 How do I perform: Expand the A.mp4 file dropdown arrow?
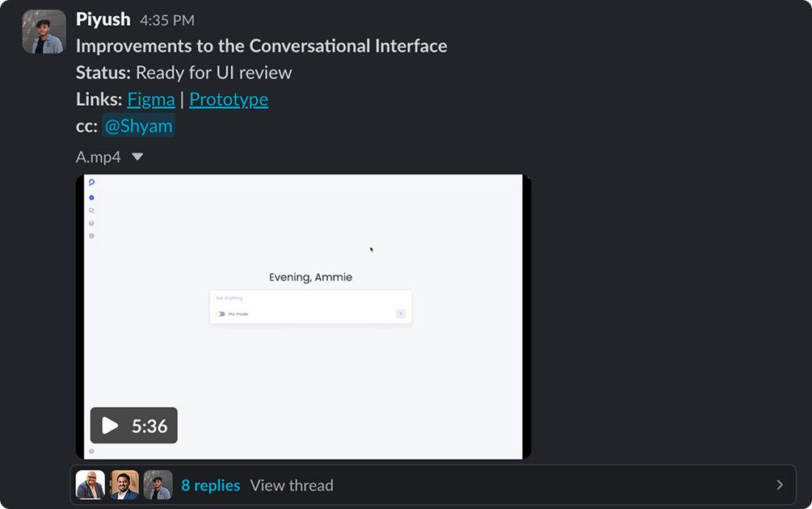point(137,157)
